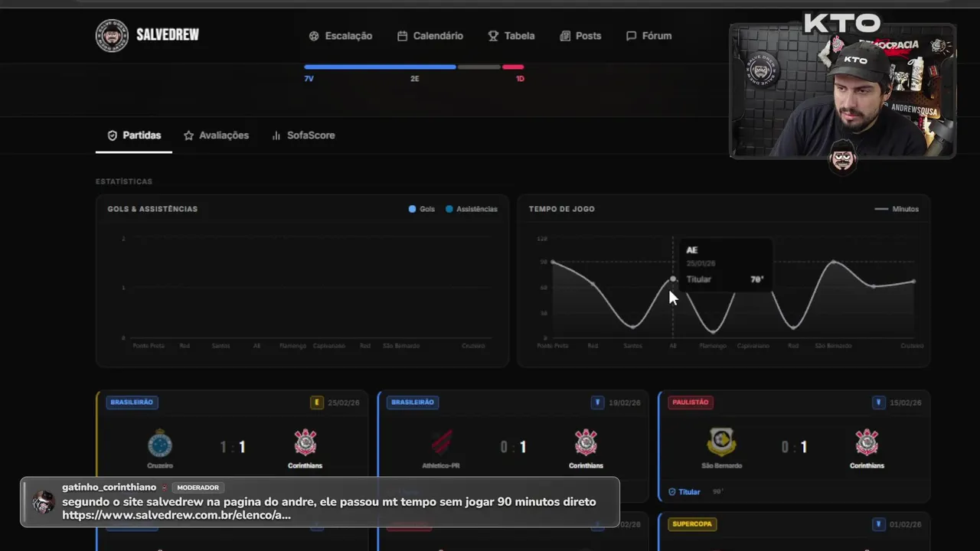Click the AE point on minutes chart
980x551 pixels.
673,279
